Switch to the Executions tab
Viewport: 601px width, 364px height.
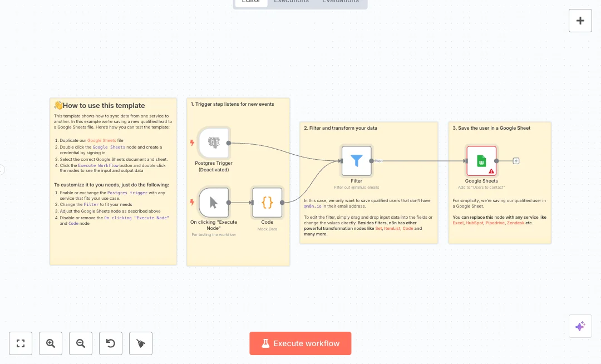[291, 2]
